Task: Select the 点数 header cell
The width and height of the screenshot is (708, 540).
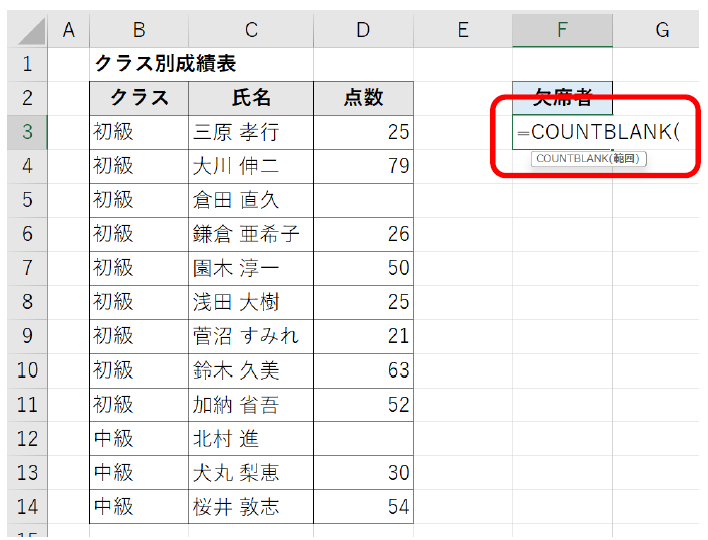Action: click(x=363, y=98)
